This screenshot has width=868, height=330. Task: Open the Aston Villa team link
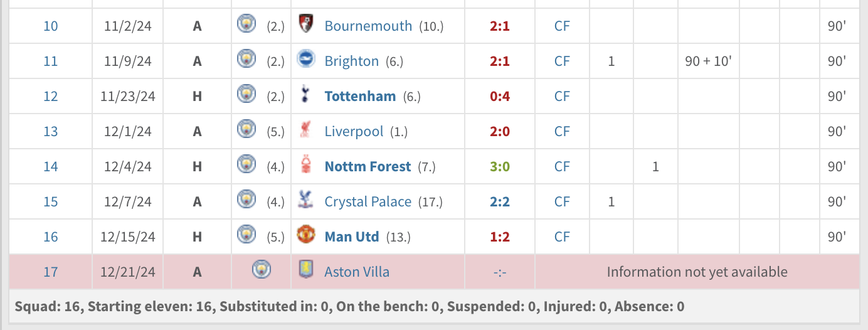[x=357, y=272]
